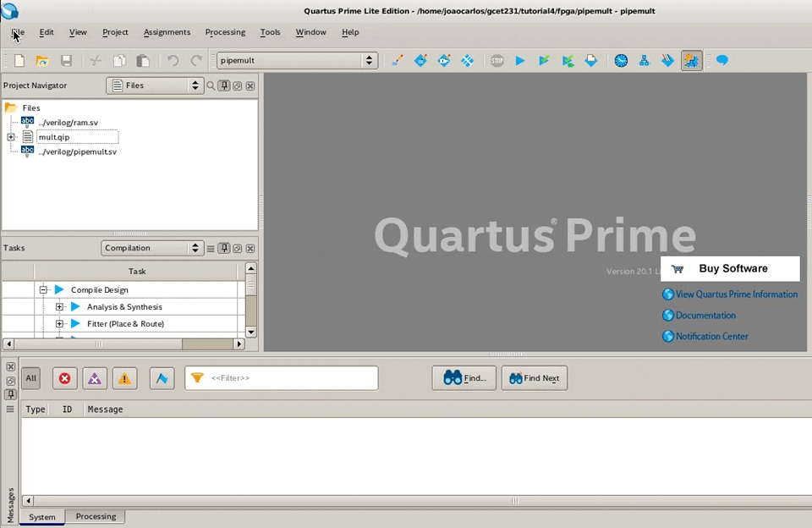This screenshot has width=812, height=528.
Task: Open the pipemult revision dropdown
Action: pos(297,61)
